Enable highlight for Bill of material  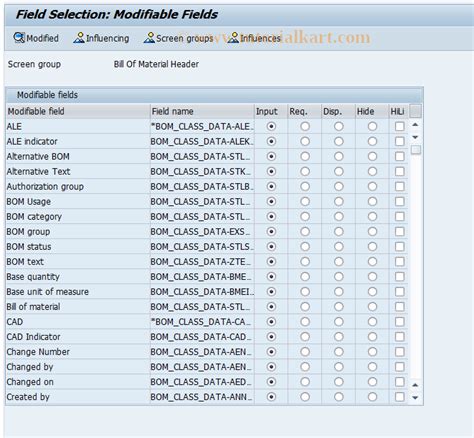tap(399, 307)
